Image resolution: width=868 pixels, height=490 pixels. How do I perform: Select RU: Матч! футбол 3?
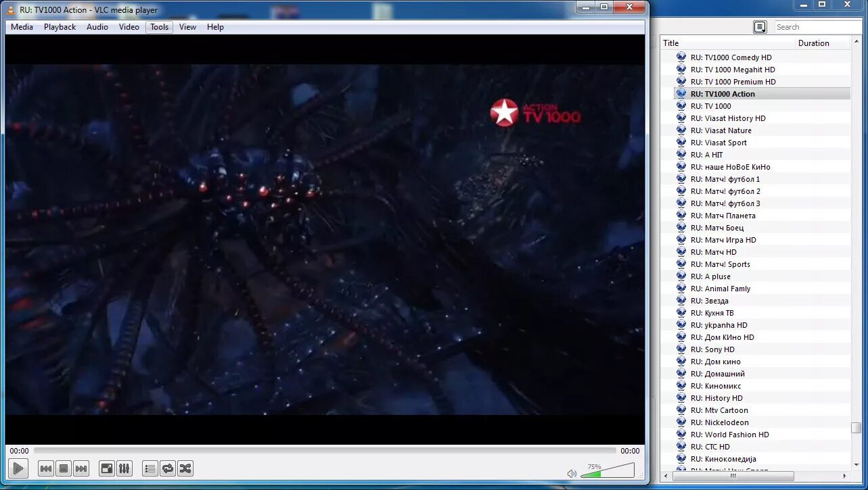tap(725, 203)
